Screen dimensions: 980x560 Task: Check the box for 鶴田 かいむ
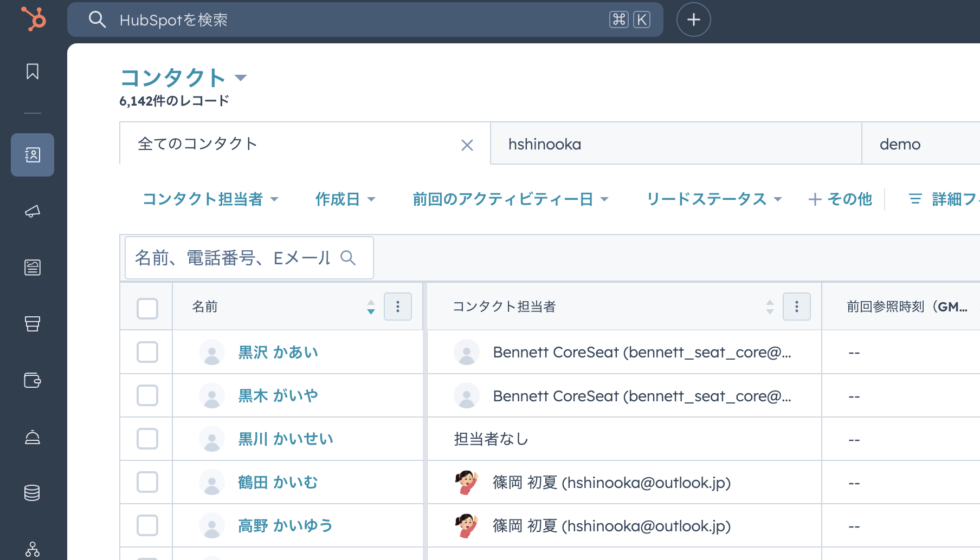coord(147,482)
